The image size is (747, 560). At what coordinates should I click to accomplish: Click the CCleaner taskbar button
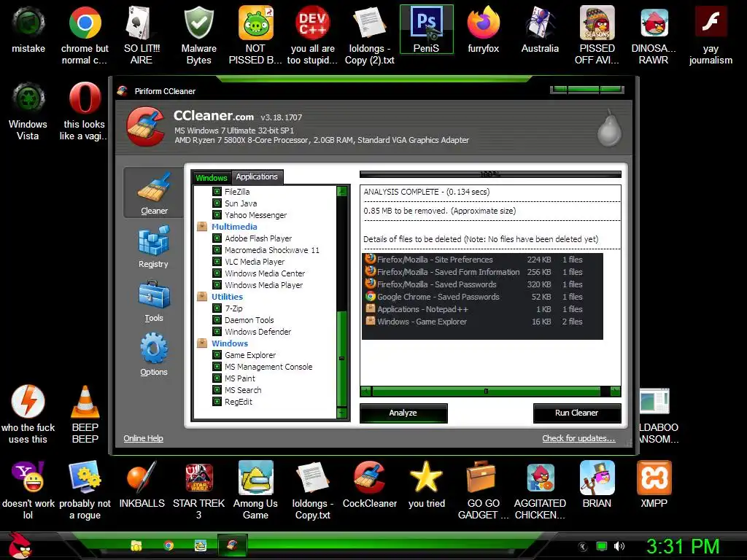[233, 545]
